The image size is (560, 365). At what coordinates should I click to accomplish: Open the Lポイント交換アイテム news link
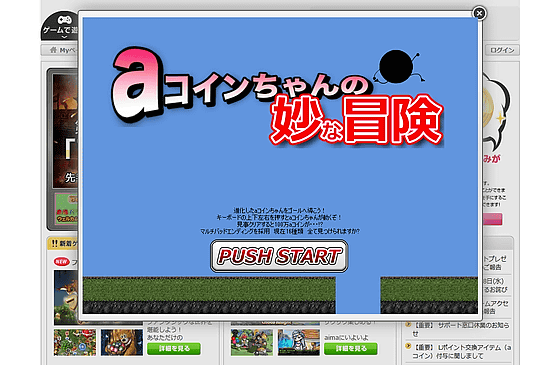point(461,351)
